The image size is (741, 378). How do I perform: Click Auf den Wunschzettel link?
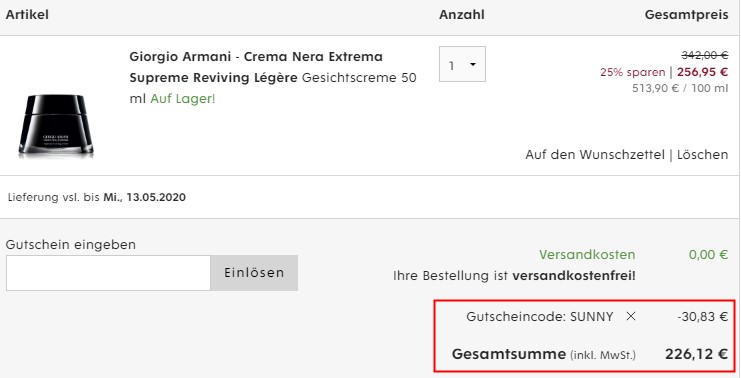pyautogui.click(x=595, y=155)
